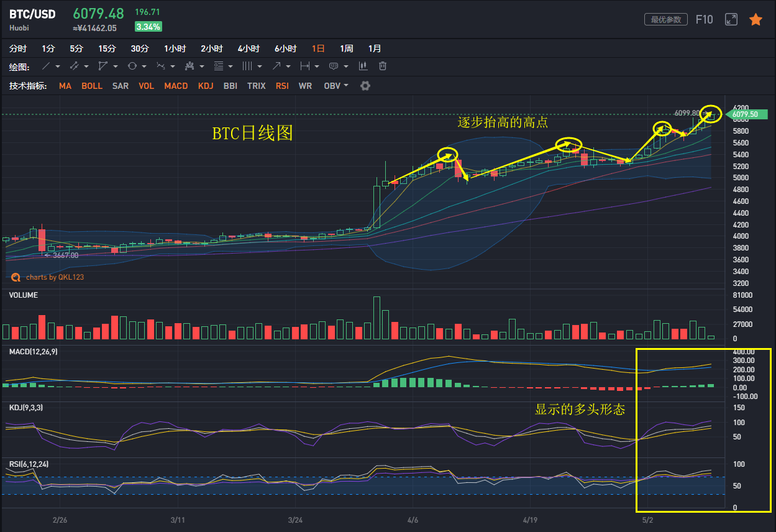This screenshot has height=532, width=776.
Task: Click the 6079.50 current price tag
Action: (747, 114)
